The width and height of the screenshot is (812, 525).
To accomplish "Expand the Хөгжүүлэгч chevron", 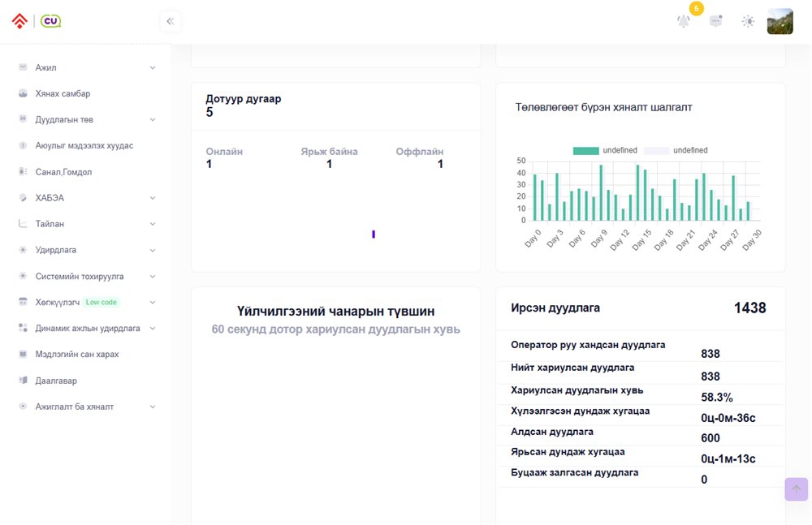I will pyautogui.click(x=153, y=303).
